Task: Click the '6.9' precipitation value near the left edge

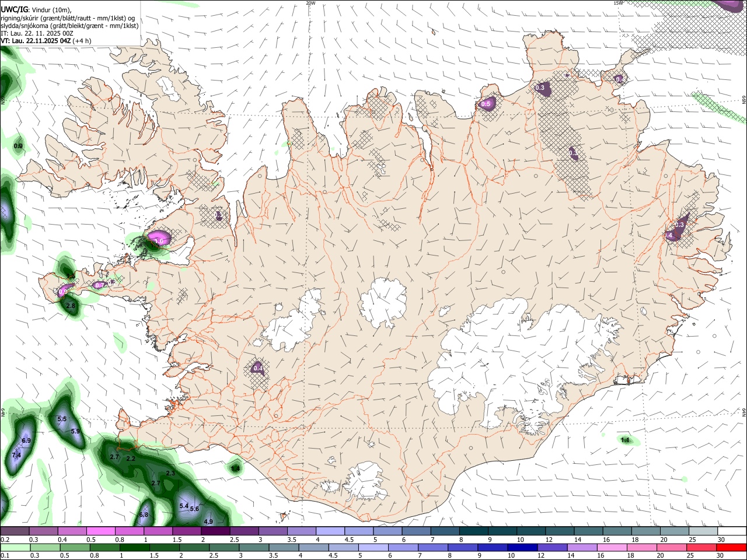Action: click(26, 441)
